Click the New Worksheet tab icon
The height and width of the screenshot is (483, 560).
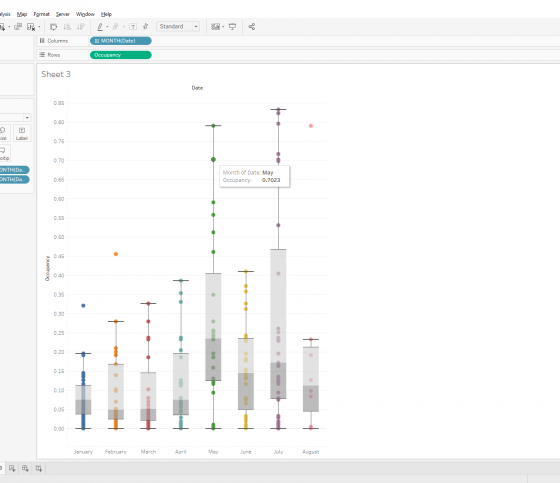[x=12, y=468]
